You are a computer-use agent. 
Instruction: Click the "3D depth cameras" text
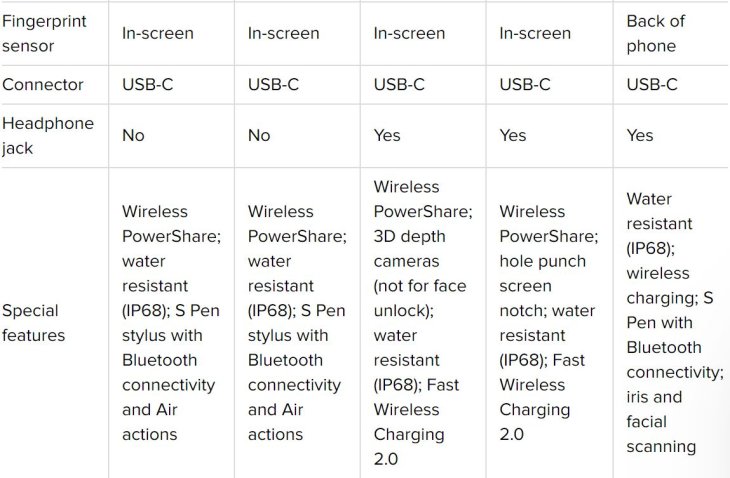point(412,248)
